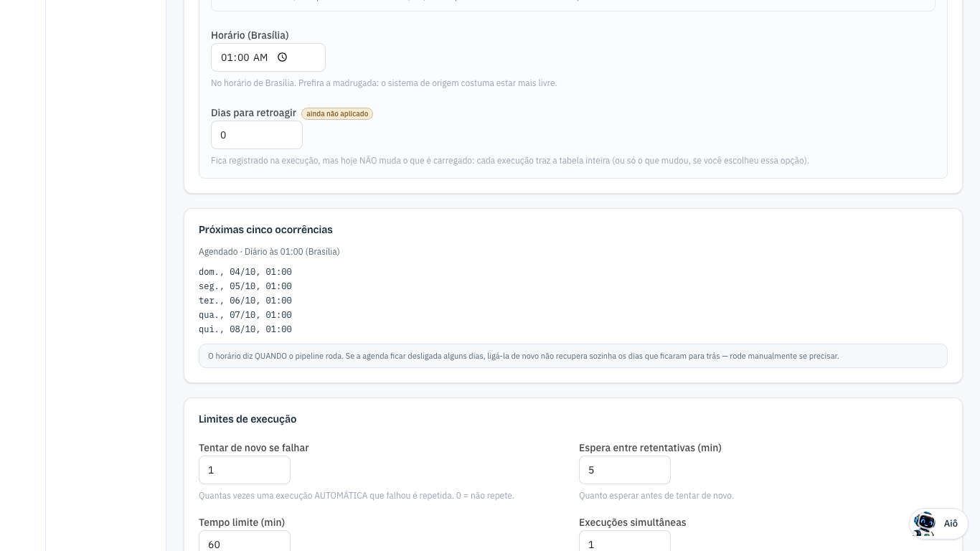Image resolution: width=980 pixels, height=551 pixels.
Task: Click the hint 'Prefira a madrugada' text
Action: click(384, 83)
